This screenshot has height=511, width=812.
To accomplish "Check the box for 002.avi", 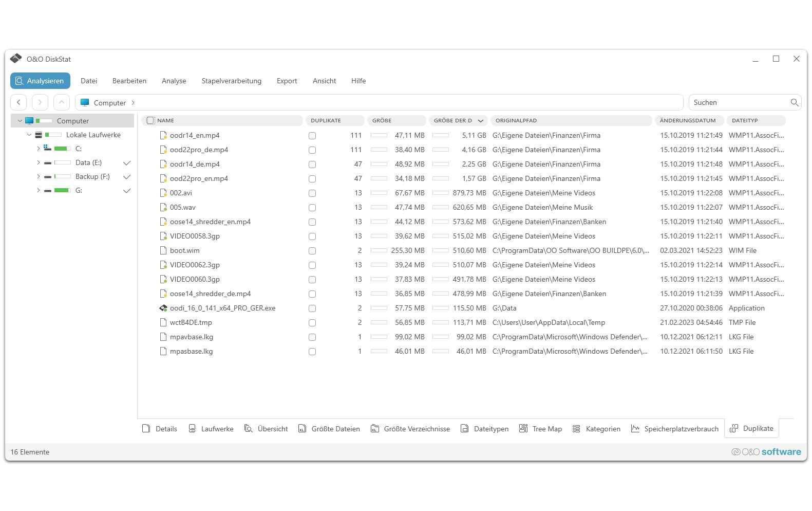I will pos(312,193).
